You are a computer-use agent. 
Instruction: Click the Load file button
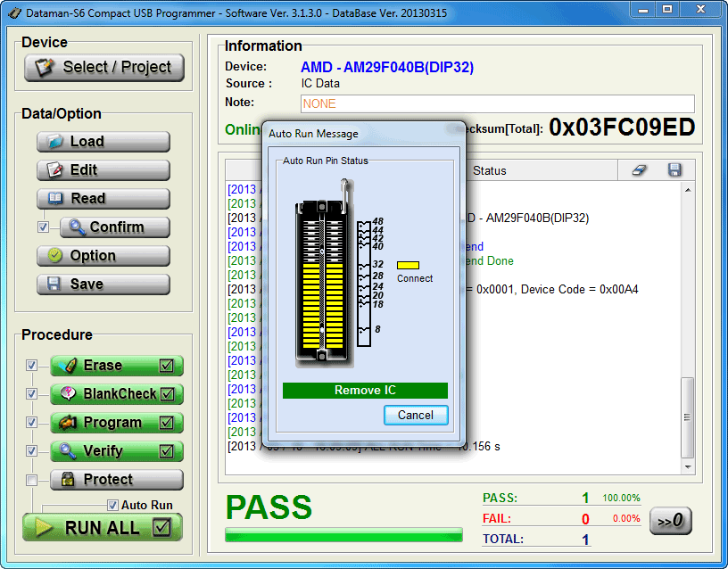(x=103, y=142)
